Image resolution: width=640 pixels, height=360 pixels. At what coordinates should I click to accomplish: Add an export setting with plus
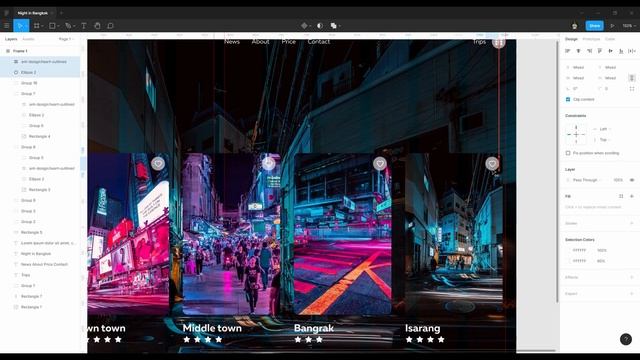click(632, 293)
